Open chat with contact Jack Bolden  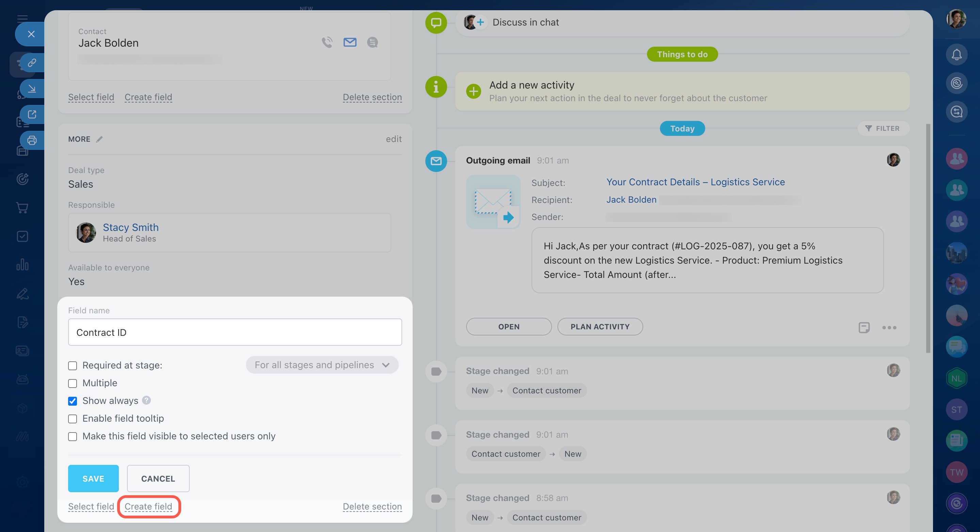click(373, 42)
